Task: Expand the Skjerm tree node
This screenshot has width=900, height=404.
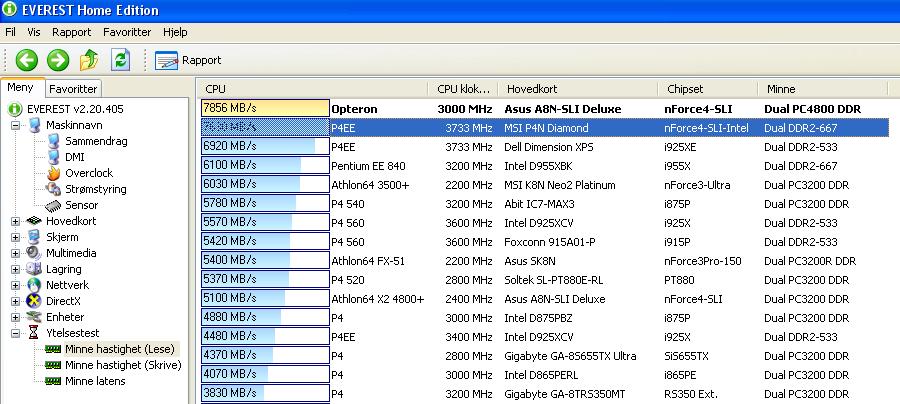Action: click(x=15, y=237)
